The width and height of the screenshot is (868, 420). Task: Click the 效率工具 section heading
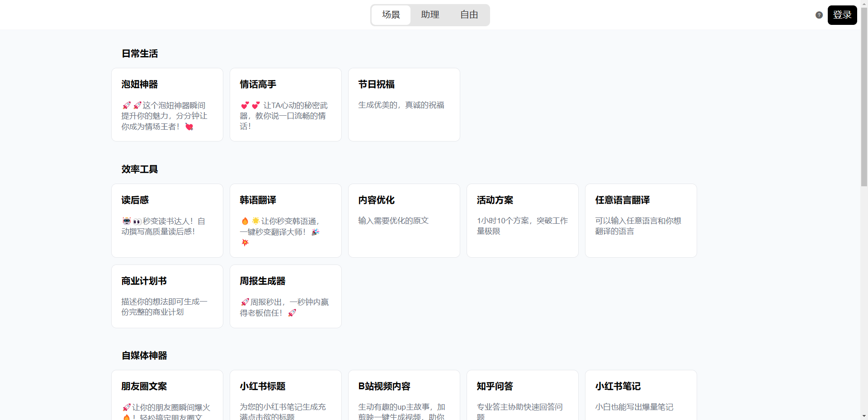pyautogui.click(x=140, y=169)
